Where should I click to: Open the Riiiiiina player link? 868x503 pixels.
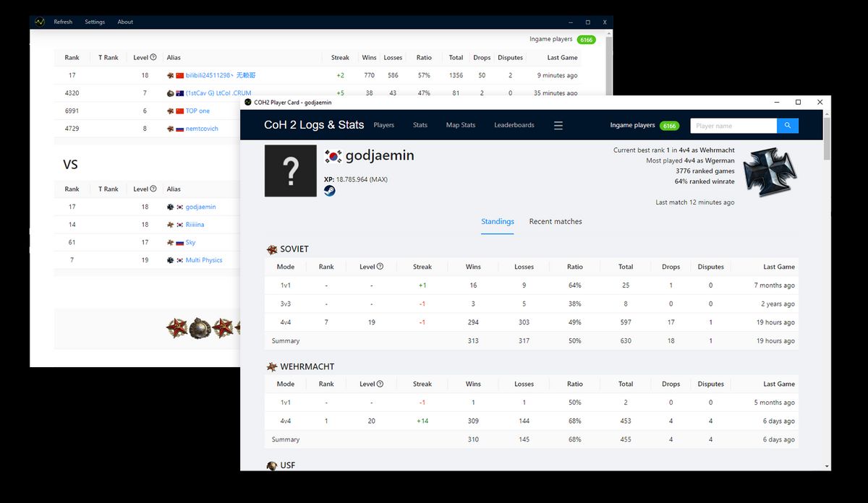pyautogui.click(x=195, y=225)
